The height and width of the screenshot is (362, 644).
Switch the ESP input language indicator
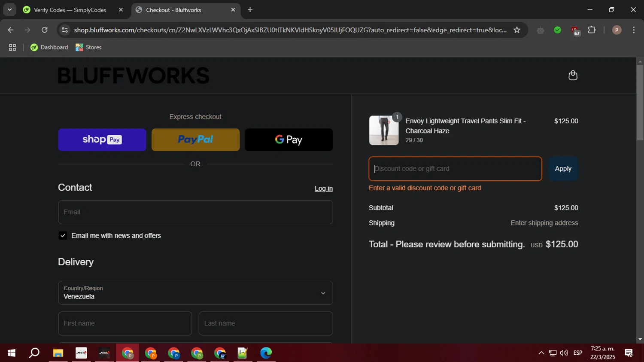(x=578, y=353)
